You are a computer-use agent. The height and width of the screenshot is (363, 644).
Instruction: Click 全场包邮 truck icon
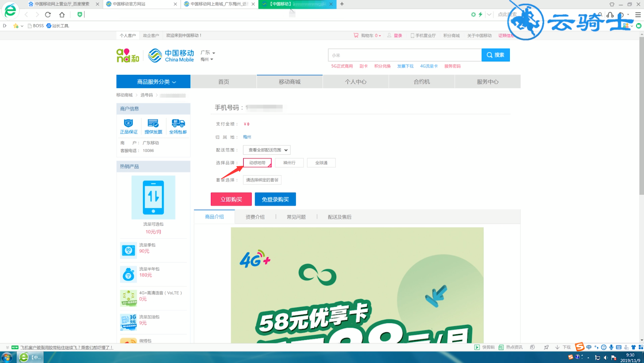178,127
